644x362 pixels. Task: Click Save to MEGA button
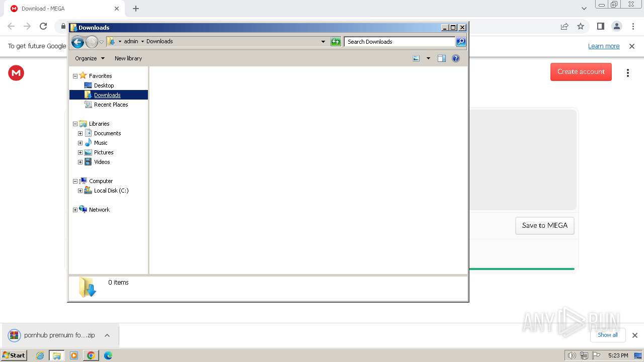[x=545, y=225]
